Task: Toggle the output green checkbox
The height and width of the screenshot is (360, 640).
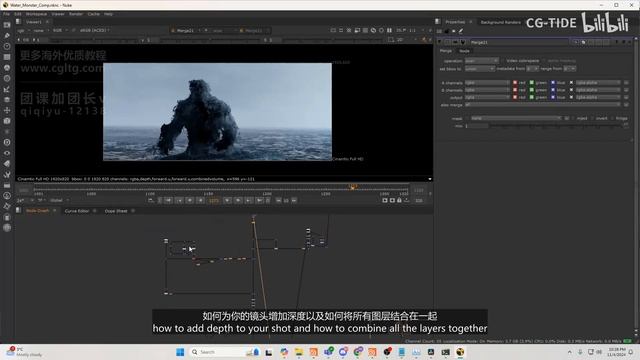Action: click(x=532, y=97)
